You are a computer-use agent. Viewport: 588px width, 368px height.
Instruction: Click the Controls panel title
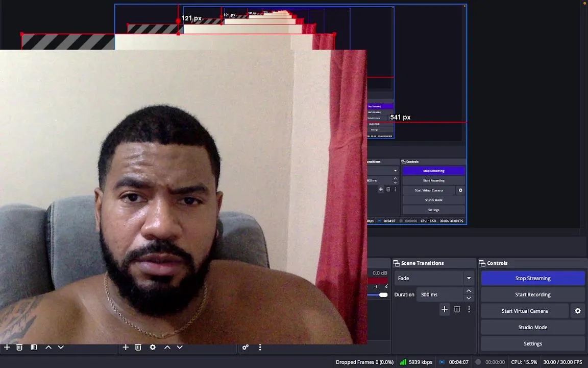[497, 263]
